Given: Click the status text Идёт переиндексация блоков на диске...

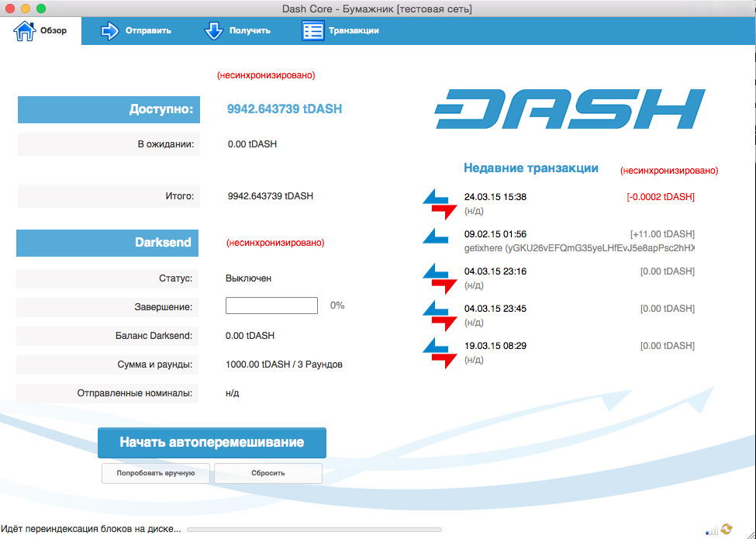Looking at the screenshot, I should 91,530.
